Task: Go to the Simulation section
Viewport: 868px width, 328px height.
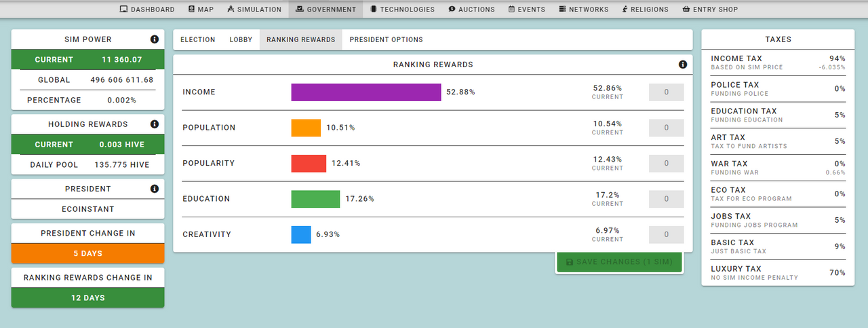Action: tap(254, 10)
